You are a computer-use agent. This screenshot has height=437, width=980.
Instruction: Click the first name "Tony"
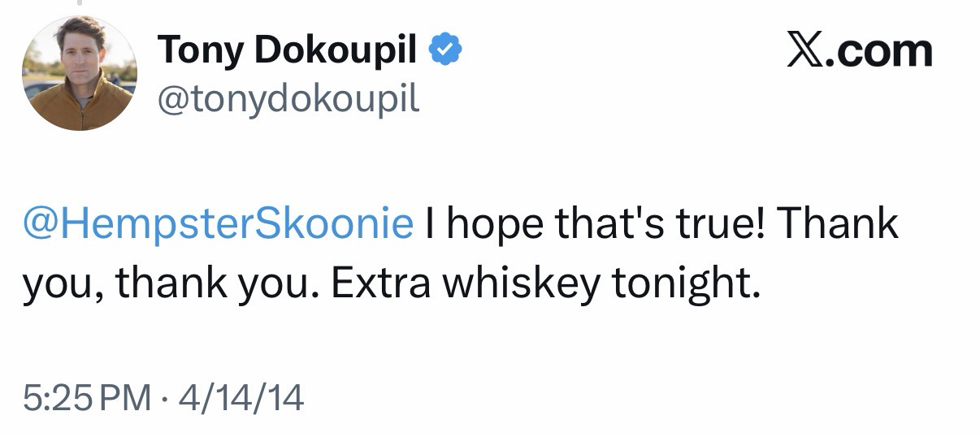(194, 51)
